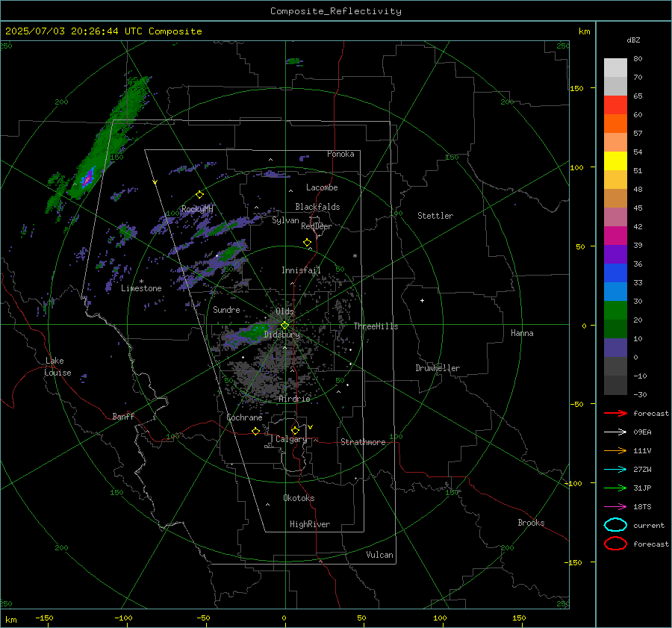Click the Sundre town label

226,310
